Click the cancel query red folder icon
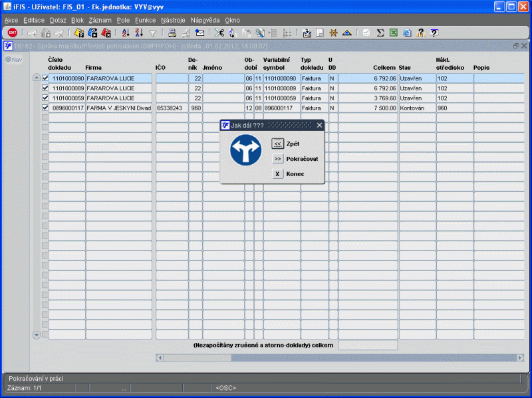Image resolution: width=532 pixels, height=398 pixels. point(106,33)
